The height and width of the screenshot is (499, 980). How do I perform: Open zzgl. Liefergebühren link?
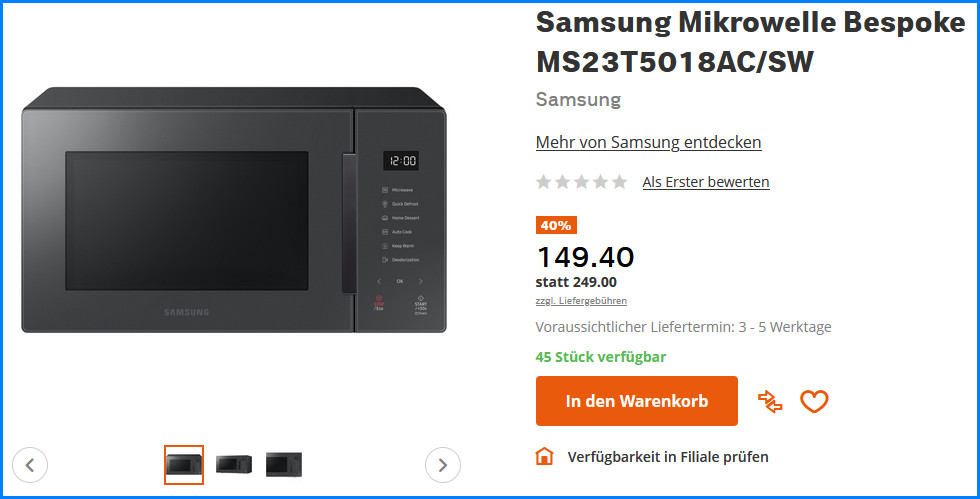point(581,301)
